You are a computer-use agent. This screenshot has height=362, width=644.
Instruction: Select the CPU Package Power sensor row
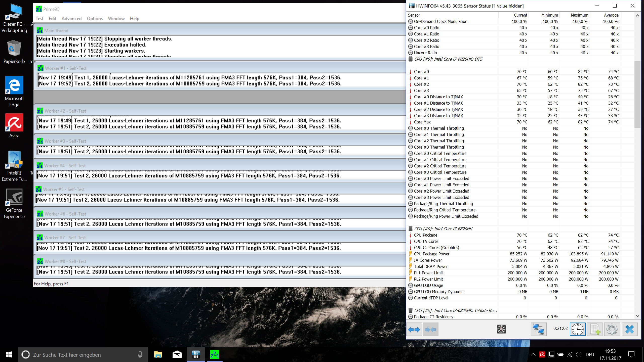(x=432, y=254)
